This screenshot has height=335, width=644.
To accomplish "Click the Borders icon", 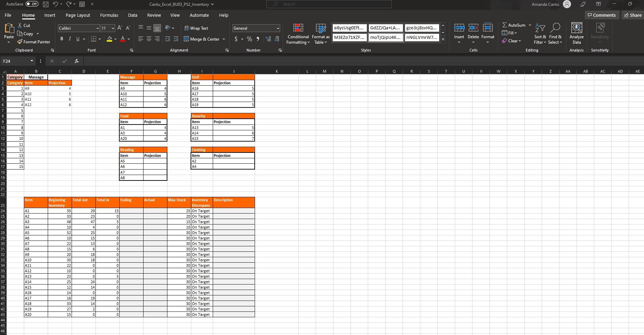I will (x=94, y=39).
